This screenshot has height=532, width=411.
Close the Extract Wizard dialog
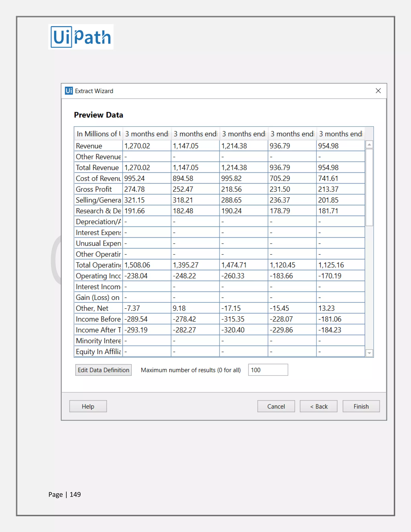tap(378, 91)
